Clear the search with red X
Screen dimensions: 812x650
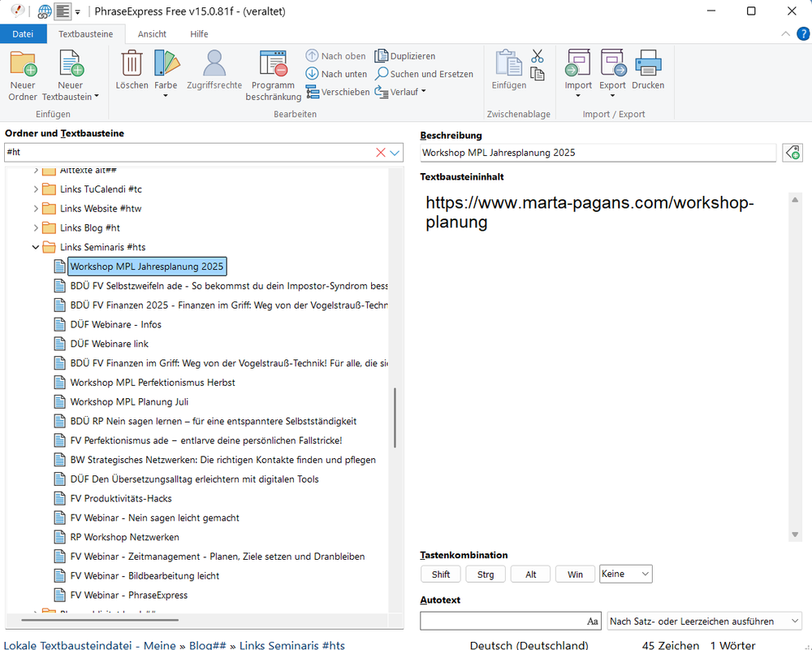pyautogui.click(x=380, y=153)
